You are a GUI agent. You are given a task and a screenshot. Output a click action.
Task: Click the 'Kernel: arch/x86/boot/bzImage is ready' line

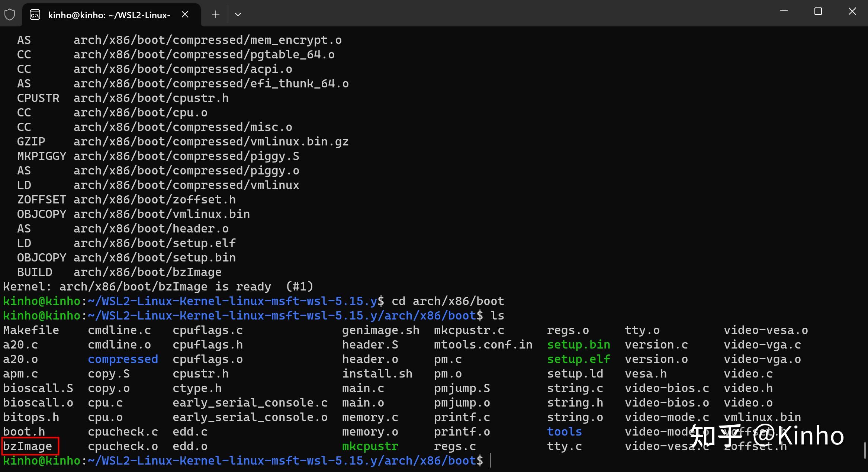[158, 286]
